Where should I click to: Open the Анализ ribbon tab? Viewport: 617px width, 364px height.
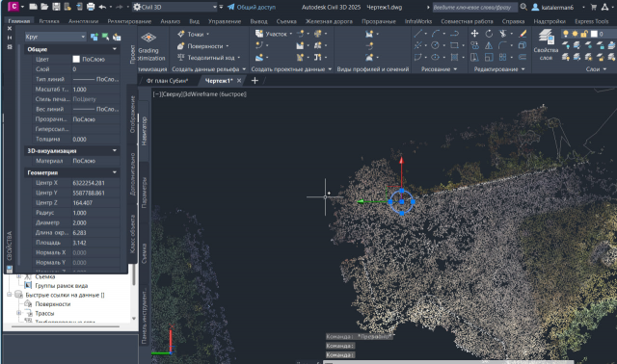[x=171, y=21]
